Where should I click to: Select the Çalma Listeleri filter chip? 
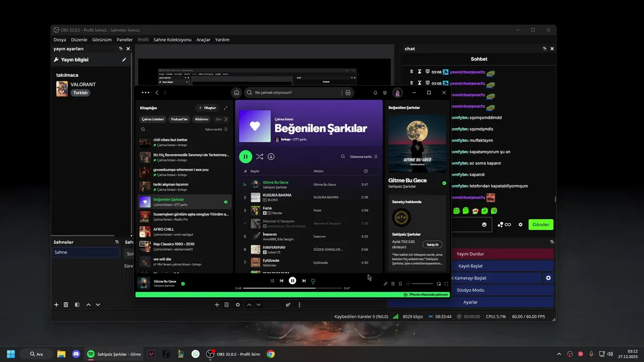153,119
